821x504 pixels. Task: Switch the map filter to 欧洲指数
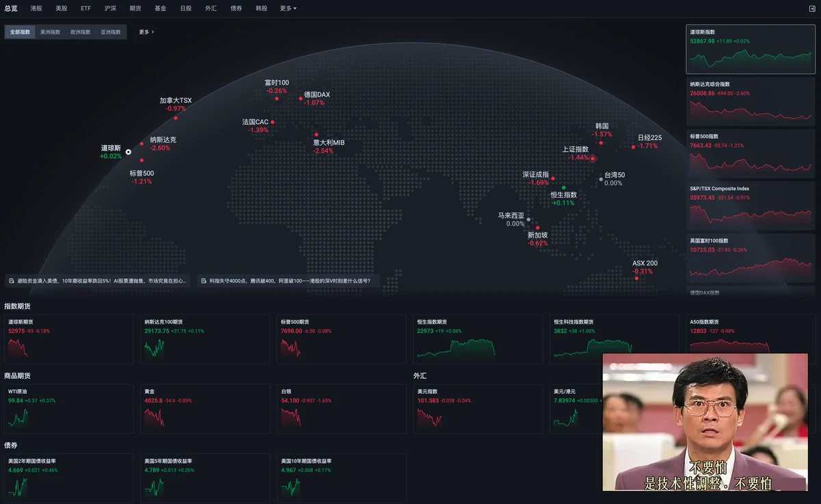[x=80, y=32]
